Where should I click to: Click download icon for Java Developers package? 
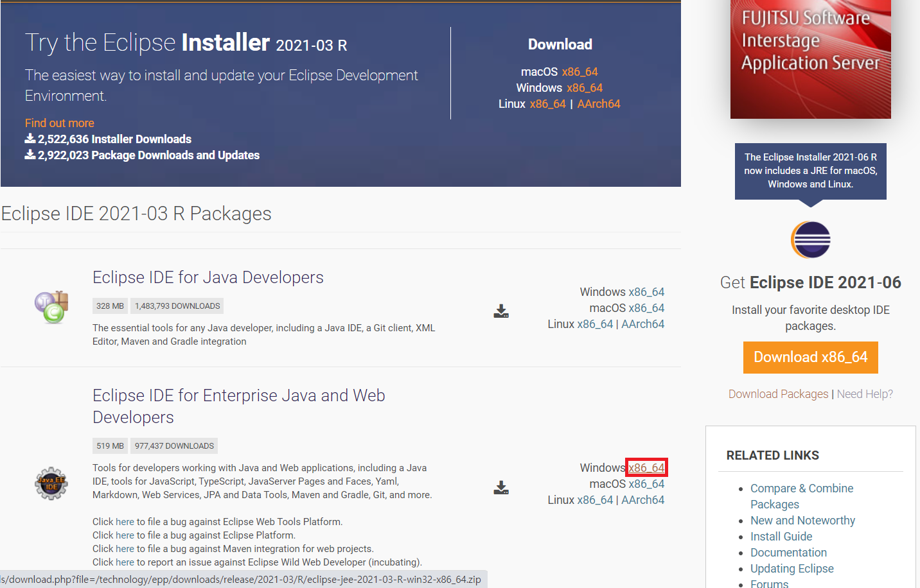pos(501,311)
